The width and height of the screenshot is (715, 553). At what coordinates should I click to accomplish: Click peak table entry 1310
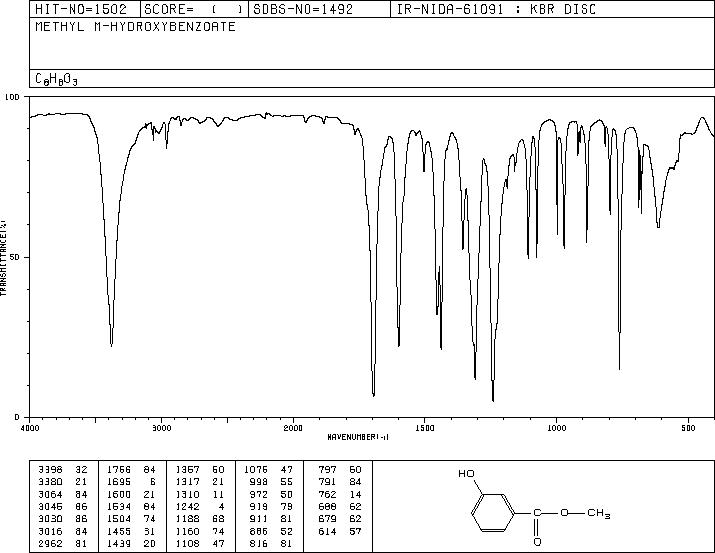(200, 494)
